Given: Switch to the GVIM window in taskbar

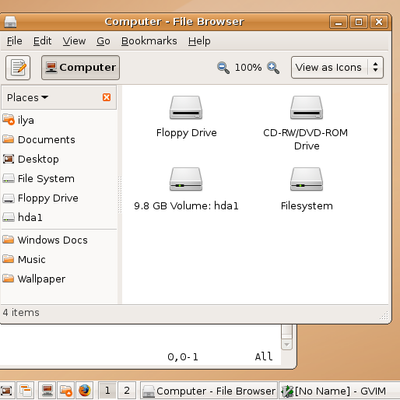Looking at the screenshot, I should (334, 391).
